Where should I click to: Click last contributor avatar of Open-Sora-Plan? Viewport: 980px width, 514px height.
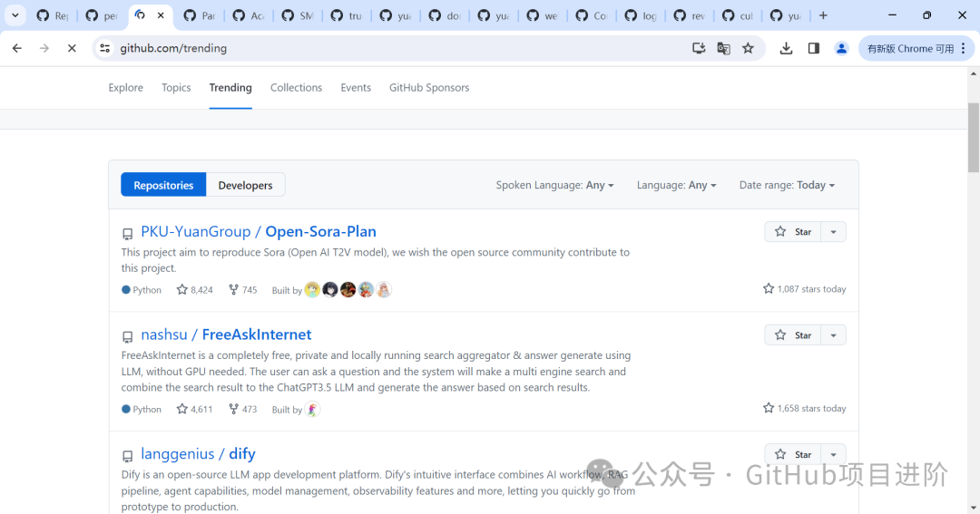384,290
